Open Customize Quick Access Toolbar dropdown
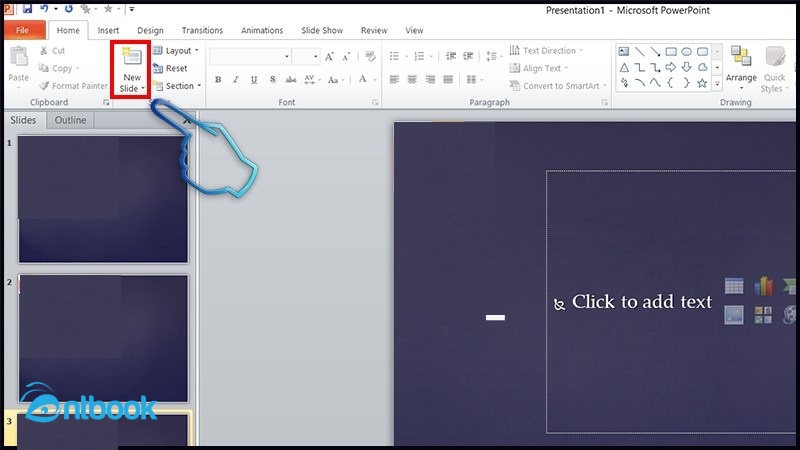The image size is (800, 450). click(132, 9)
